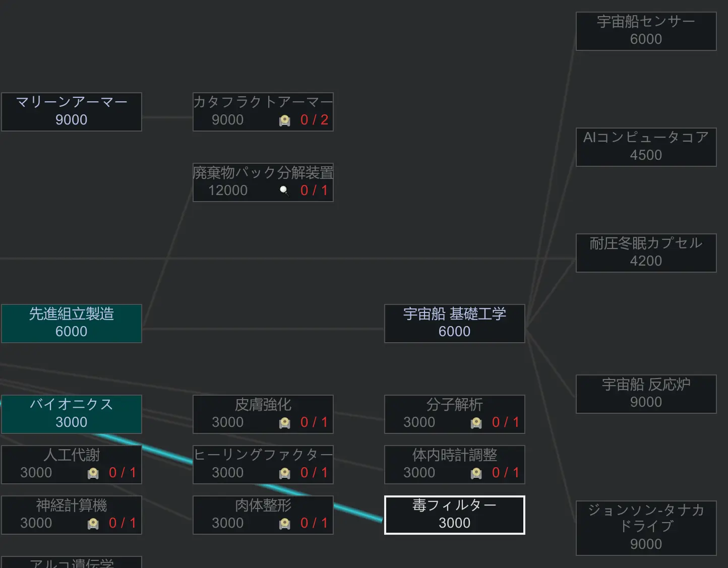Pick the 神経計算機 research node
The width and height of the screenshot is (728, 568).
pos(72,515)
